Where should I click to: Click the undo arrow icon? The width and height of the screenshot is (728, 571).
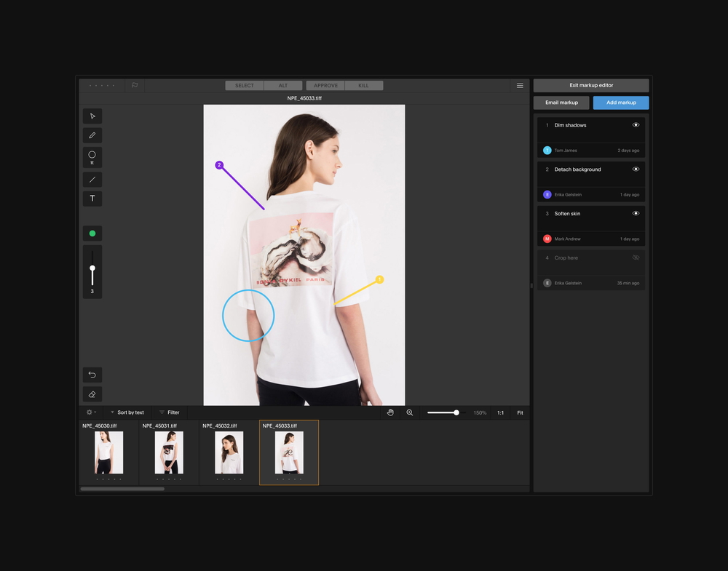pos(92,375)
